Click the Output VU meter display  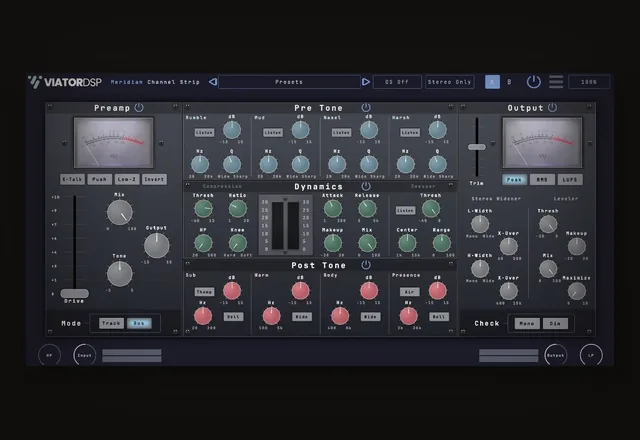542,143
